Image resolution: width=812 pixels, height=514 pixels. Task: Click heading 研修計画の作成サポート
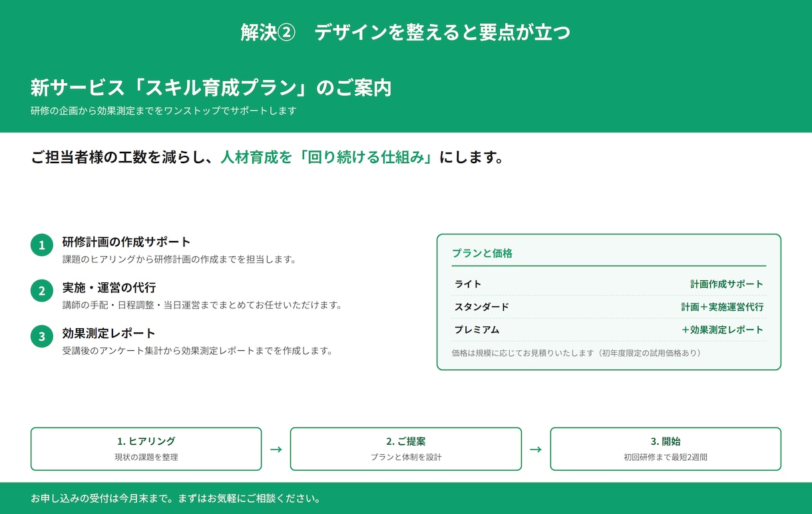126,242
